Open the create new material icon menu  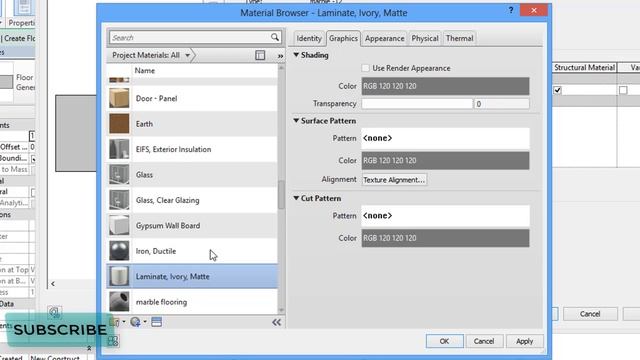(x=135, y=322)
